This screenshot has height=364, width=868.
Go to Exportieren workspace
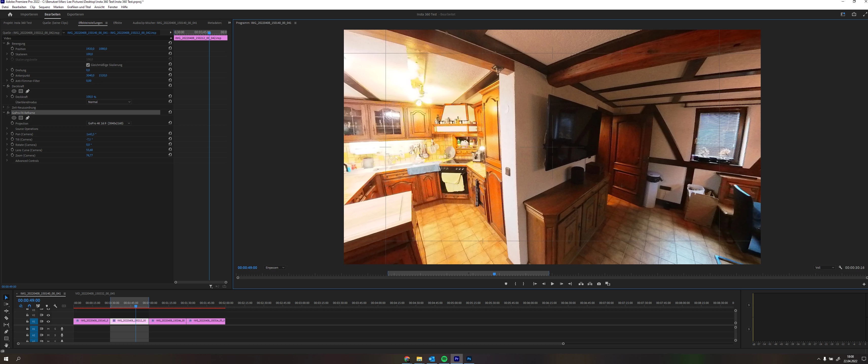75,14
